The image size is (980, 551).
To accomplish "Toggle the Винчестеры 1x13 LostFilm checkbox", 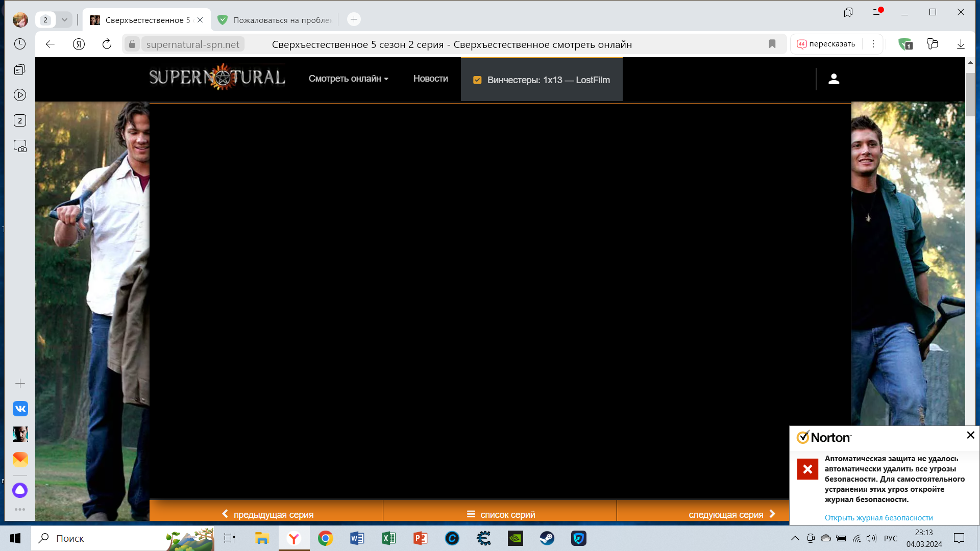I will tap(477, 80).
